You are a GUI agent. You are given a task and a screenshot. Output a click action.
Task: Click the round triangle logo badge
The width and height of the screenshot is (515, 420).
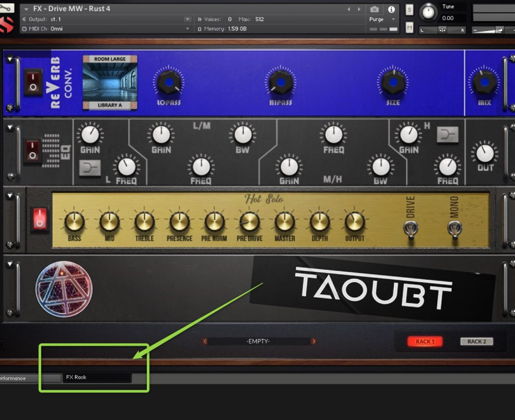point(64,289)
